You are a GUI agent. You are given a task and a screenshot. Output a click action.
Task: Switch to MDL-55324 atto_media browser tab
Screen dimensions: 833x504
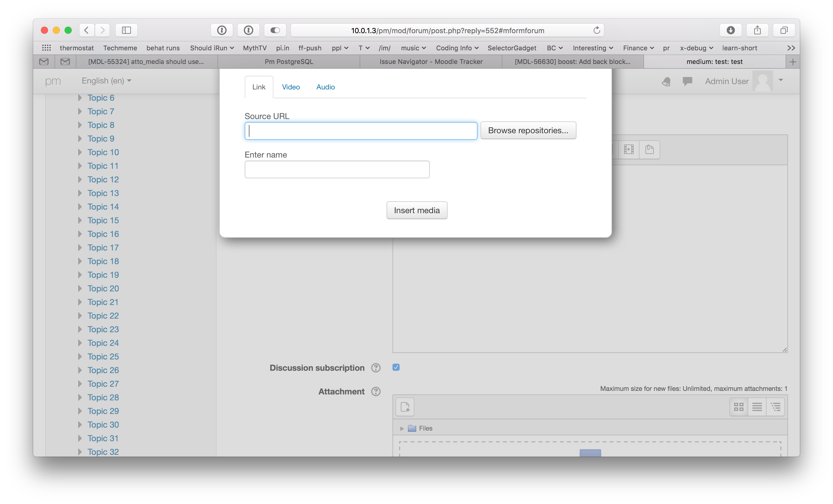(146, 62)
